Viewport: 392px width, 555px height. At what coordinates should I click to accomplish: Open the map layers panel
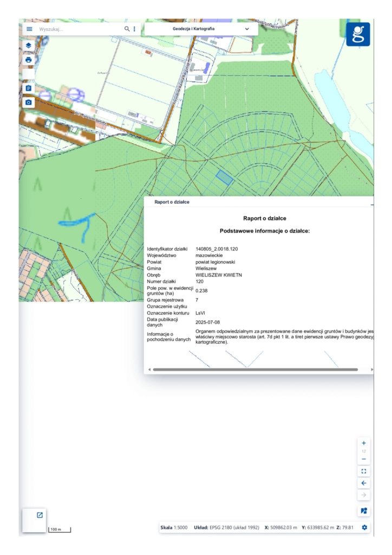(x=29, y=46)
